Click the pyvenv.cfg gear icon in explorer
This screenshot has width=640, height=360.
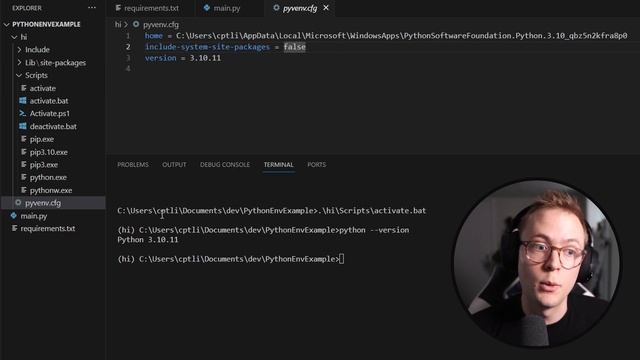tap(18, 202)
